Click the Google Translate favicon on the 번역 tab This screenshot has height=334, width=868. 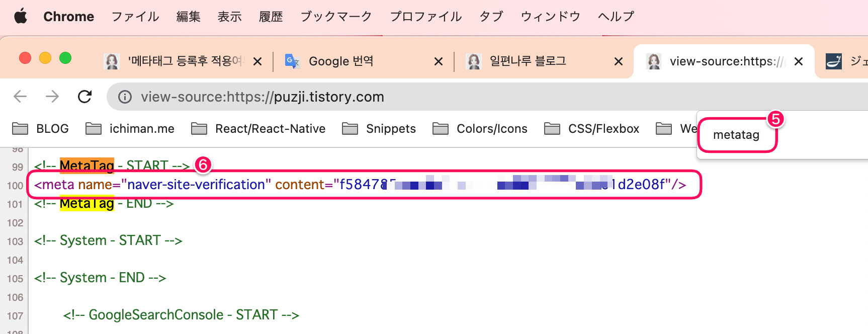(292, 61)
